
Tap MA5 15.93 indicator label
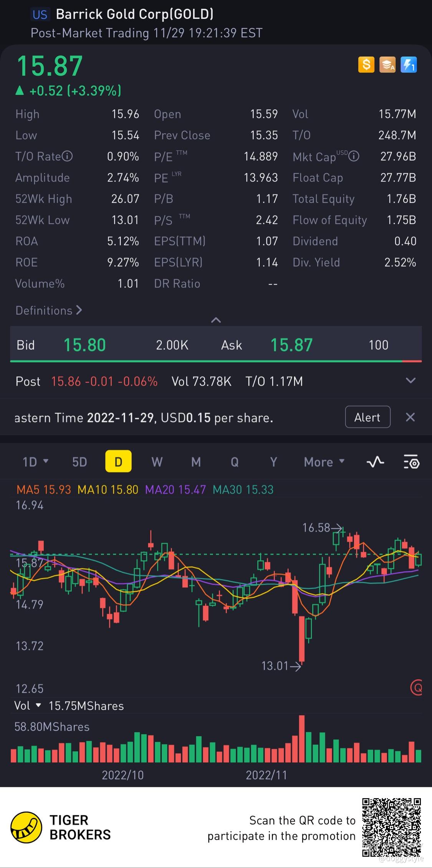point(44,489)
